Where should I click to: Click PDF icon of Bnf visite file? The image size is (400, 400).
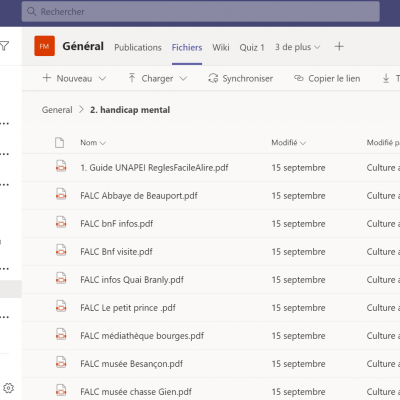(x=61, y=250)
